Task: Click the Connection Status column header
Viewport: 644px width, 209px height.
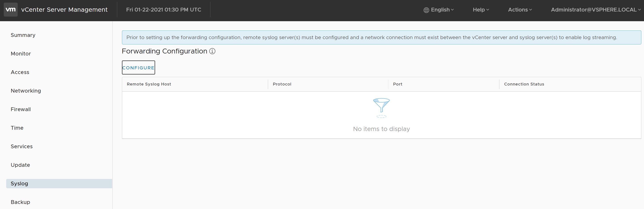Action: [x=524, y=84]
